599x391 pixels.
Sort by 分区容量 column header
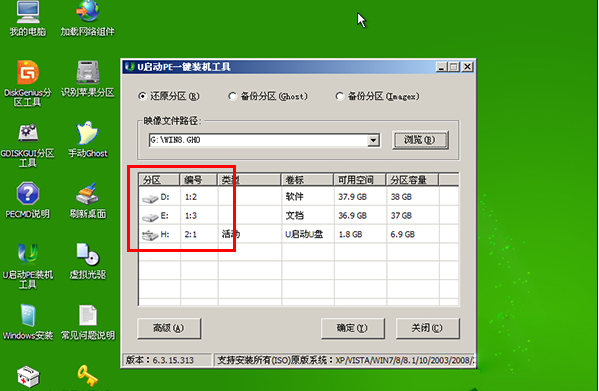coord(412,180)
